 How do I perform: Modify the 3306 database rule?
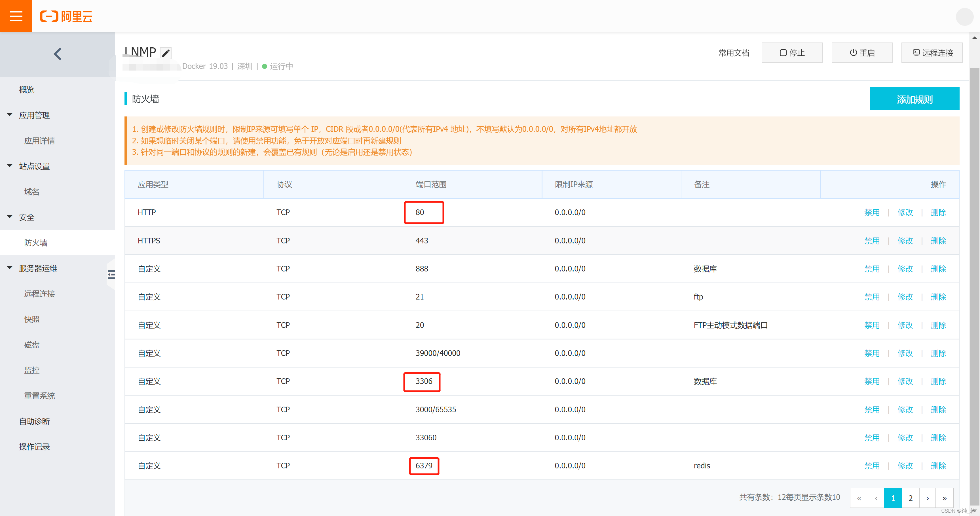(905, 381)
